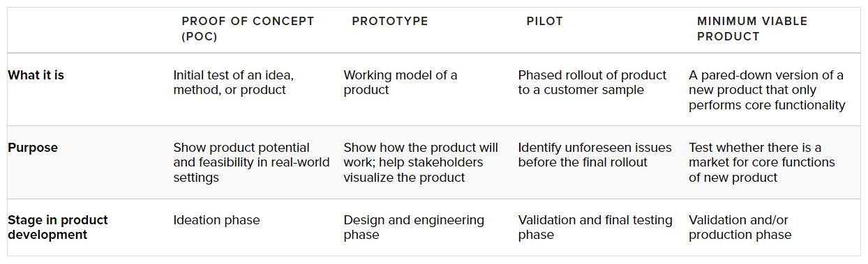Select 'Working model of a product' cell
This screenshot has width=868, height=264.
401,82
